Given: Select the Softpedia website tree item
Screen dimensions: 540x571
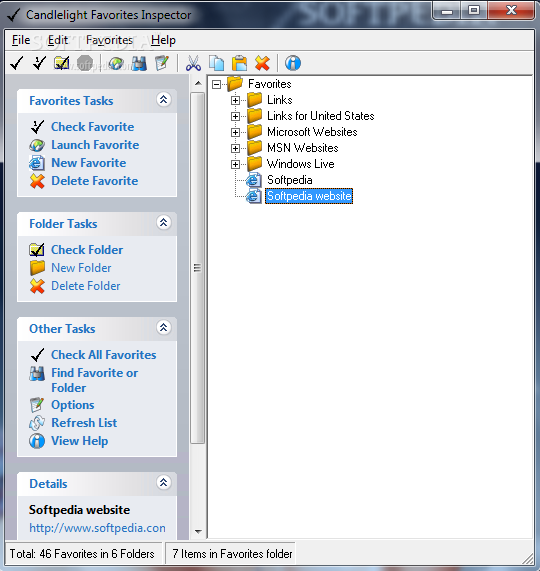Looking at the screenshot, I should [x=309, y=196].
